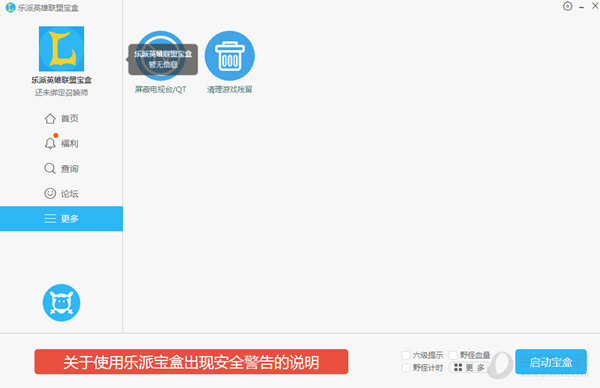Click 还未绑定召唤师 text under the logo
The height and width of the screenshot is (388, 600).
point(61,93)
